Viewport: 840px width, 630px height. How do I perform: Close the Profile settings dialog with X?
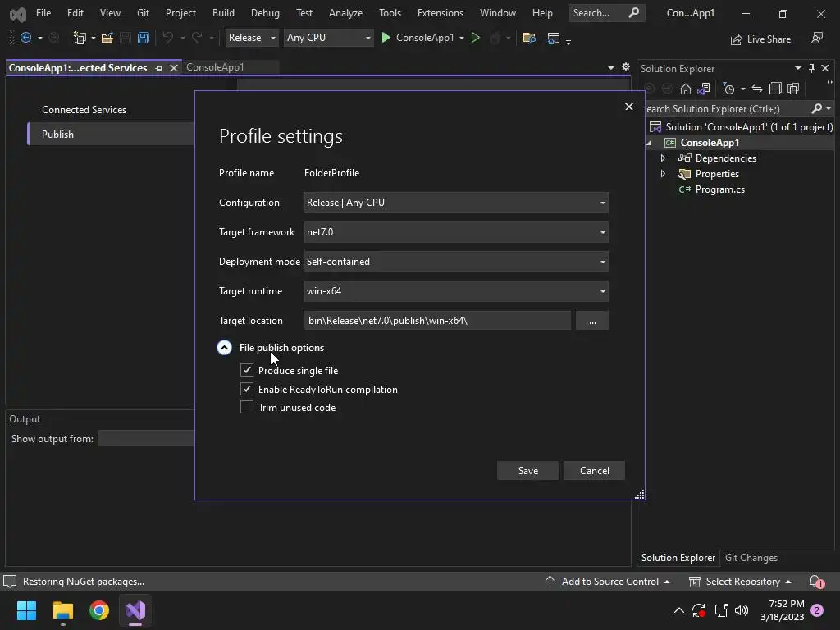[x=629, y=107]
